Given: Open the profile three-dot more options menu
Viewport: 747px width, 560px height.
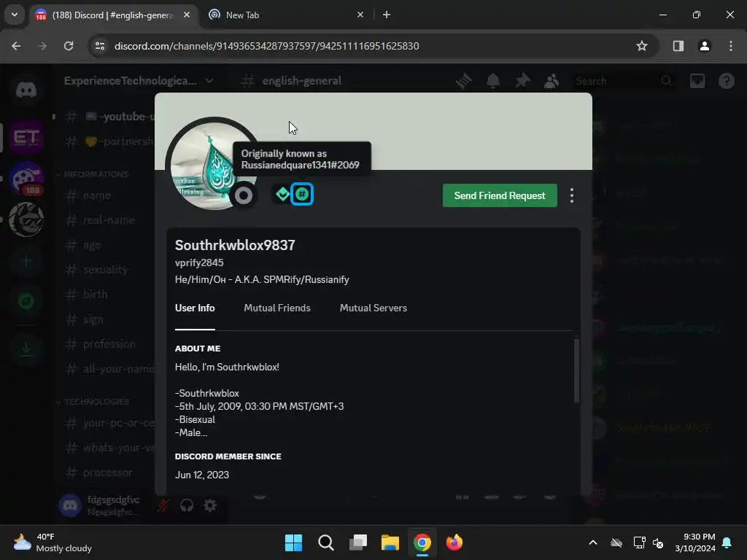Looking at the screenshot, I should 572,195.
